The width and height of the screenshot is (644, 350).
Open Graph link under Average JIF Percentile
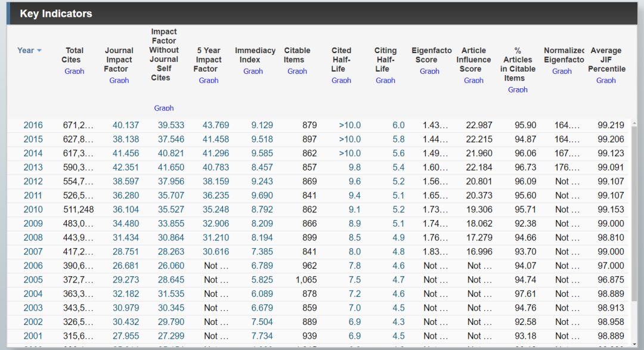click(x=606, y=80)
